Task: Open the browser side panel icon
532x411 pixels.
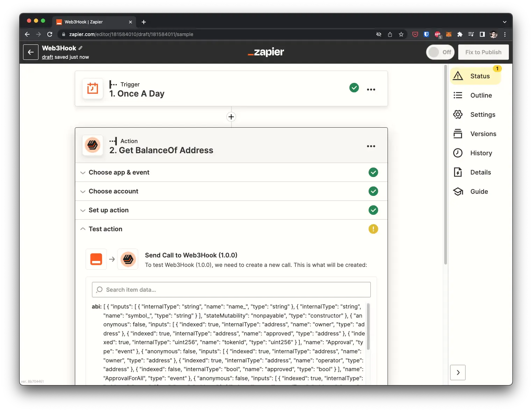Action: (x=482, y=34)
